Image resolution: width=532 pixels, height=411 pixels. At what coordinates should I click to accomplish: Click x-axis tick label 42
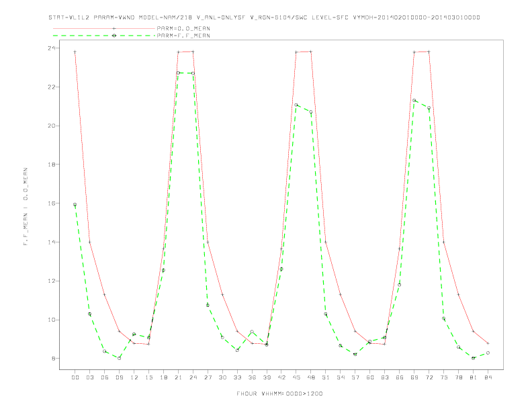pos(281,377)
